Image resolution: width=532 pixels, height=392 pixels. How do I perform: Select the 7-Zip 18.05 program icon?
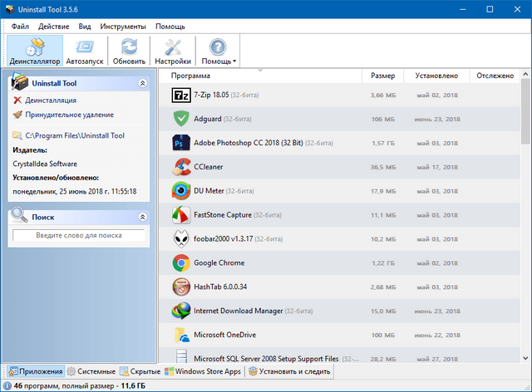coord(181,96)
